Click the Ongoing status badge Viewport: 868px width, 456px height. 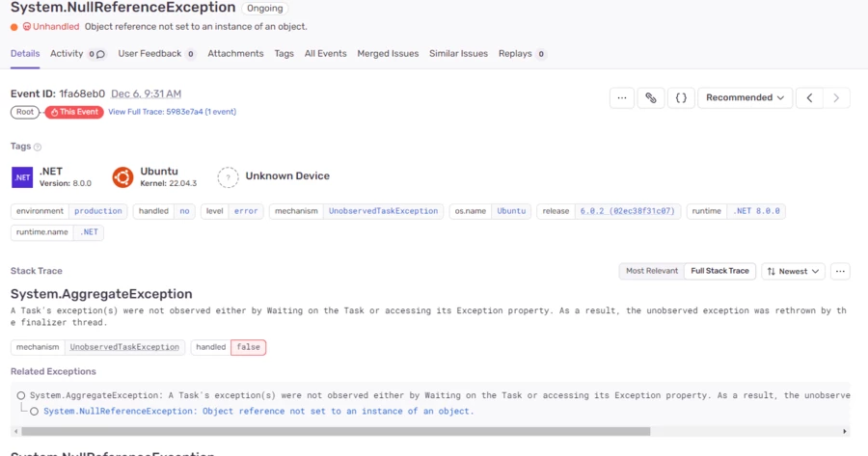pyautogui.click(x=264, y=9)
